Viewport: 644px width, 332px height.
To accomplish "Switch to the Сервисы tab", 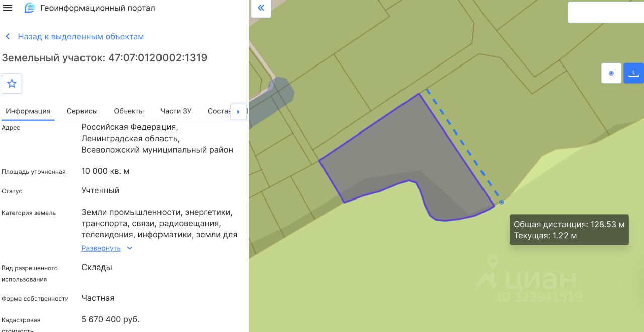I will pos(82,111).
